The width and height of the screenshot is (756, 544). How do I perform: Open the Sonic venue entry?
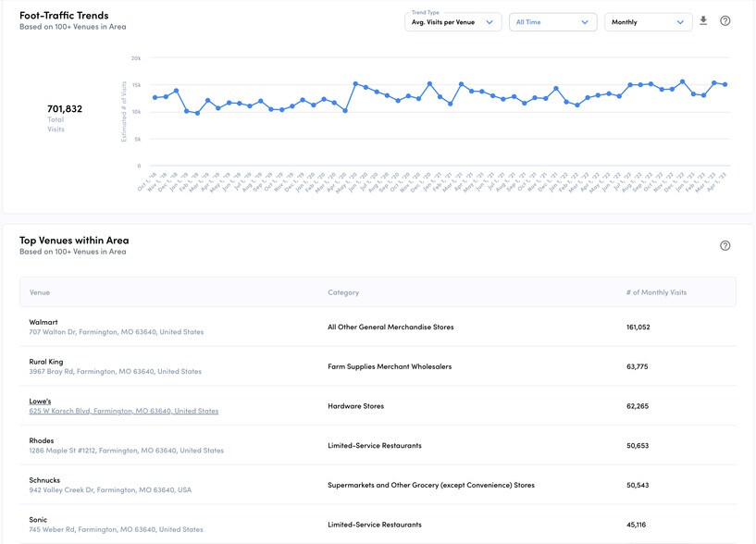[40, 520]
